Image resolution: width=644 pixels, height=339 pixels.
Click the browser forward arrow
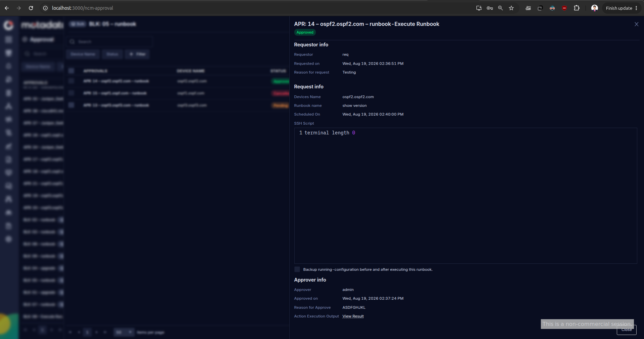click(19, 8)
